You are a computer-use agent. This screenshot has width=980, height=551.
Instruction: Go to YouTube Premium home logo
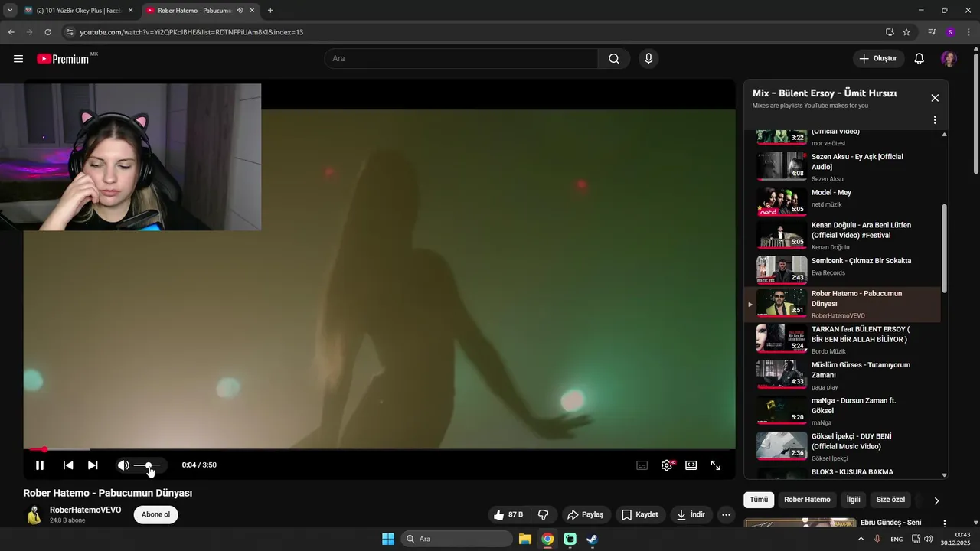63,59
